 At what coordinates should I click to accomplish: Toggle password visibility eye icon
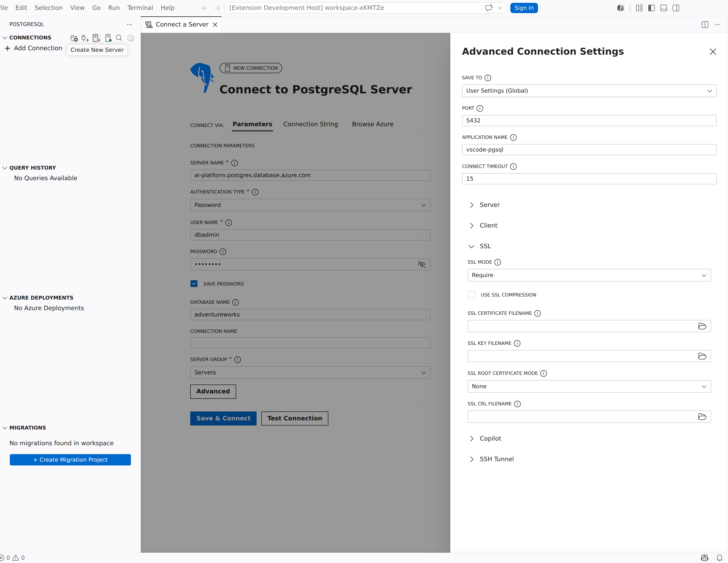pos(422,264)
